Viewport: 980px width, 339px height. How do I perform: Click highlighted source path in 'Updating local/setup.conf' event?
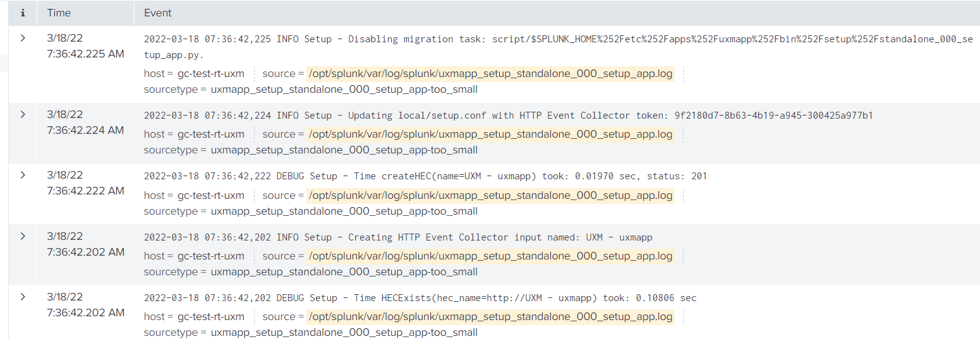point(490,134)
